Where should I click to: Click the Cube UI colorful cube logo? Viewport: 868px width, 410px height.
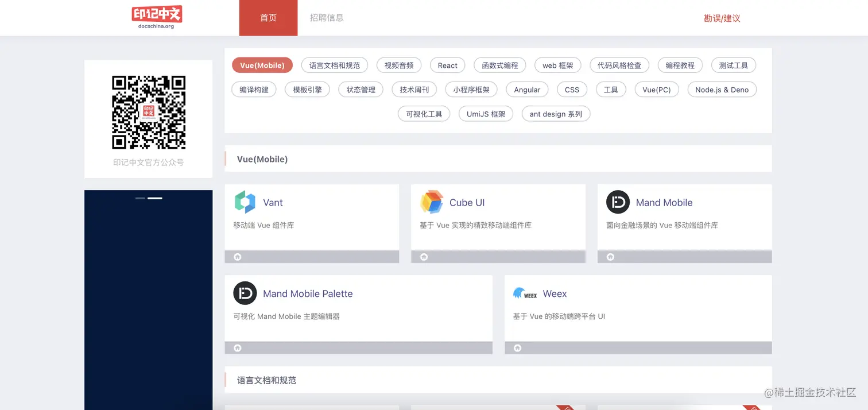(432, 202)
